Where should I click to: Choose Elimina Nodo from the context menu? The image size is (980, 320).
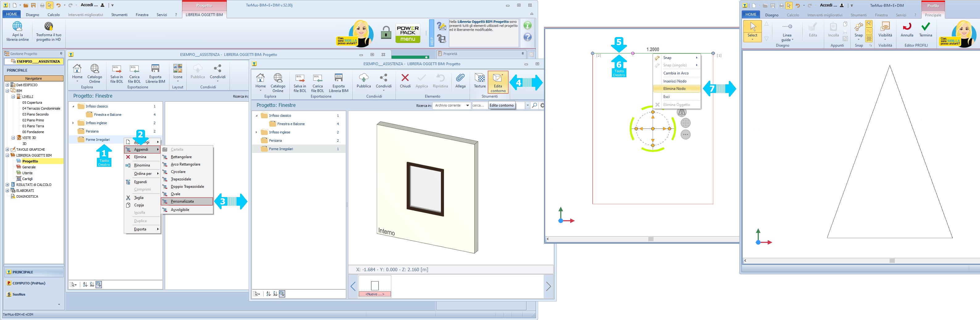[674, 89]
